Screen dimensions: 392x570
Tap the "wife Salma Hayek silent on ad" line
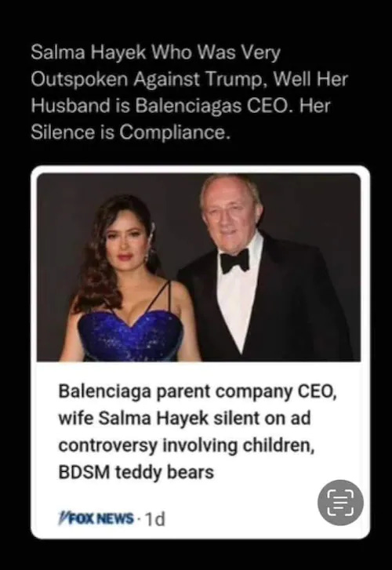[x=185, y=419]
